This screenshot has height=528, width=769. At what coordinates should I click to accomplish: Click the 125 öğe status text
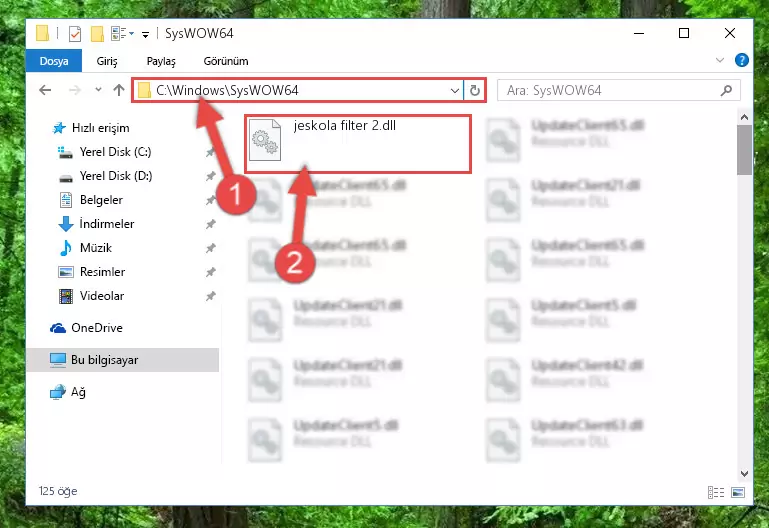58,491
